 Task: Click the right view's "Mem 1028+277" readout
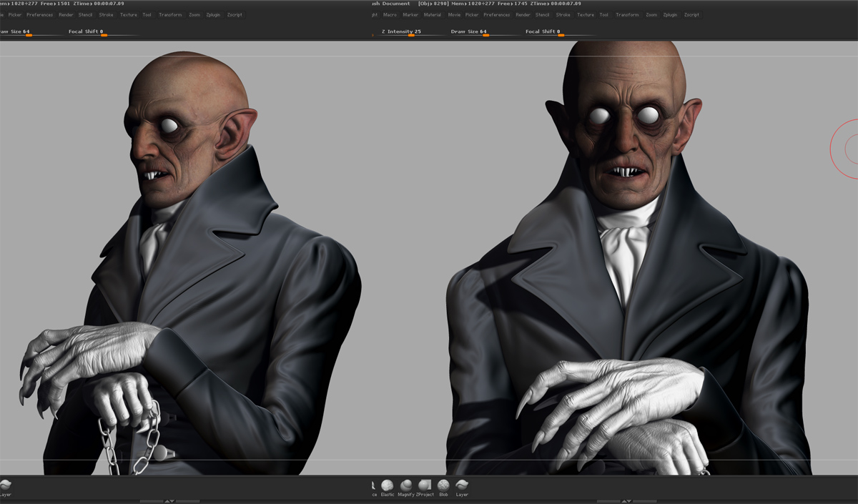tap(472, 4)
